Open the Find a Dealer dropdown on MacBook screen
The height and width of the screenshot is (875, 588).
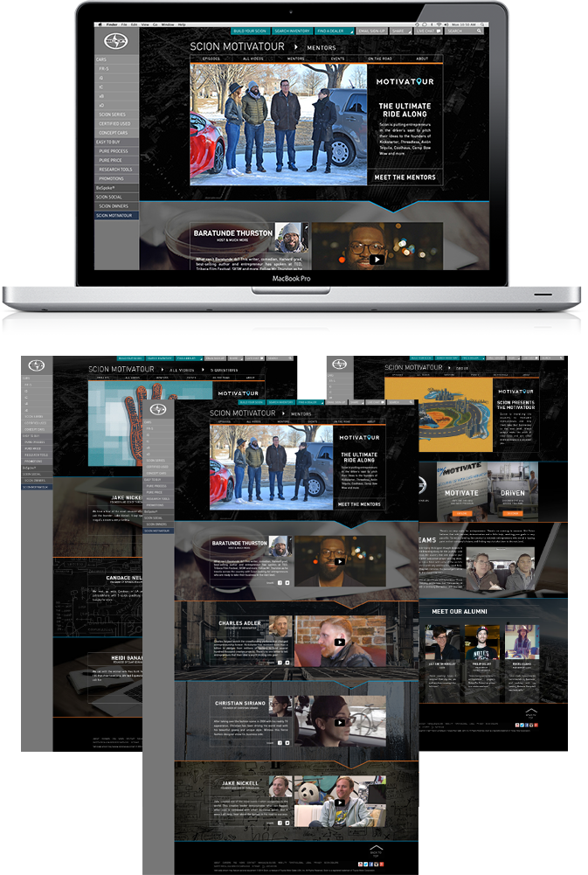pos(334,31)
